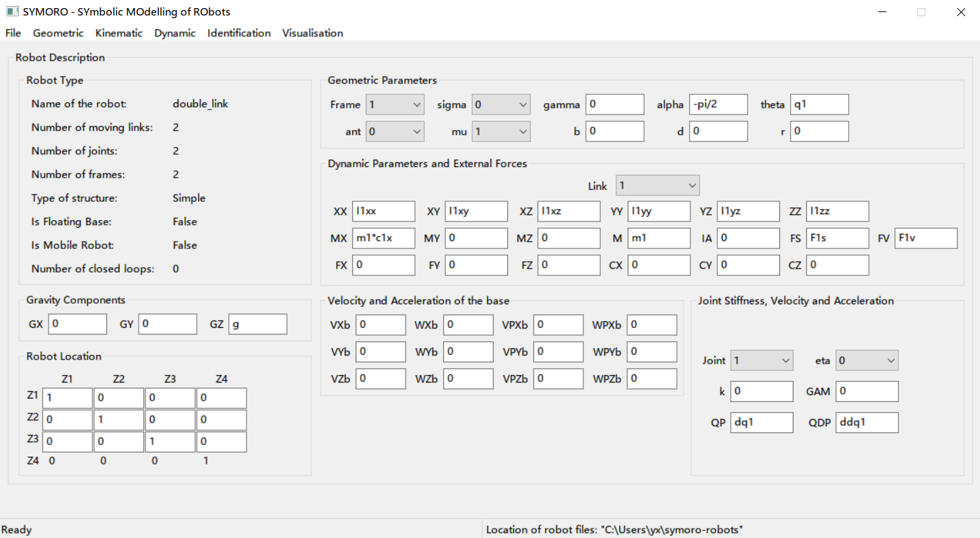Click the FV field showing F1v
The height and width of the screenshot is (538, 980).
coord(926,238)
